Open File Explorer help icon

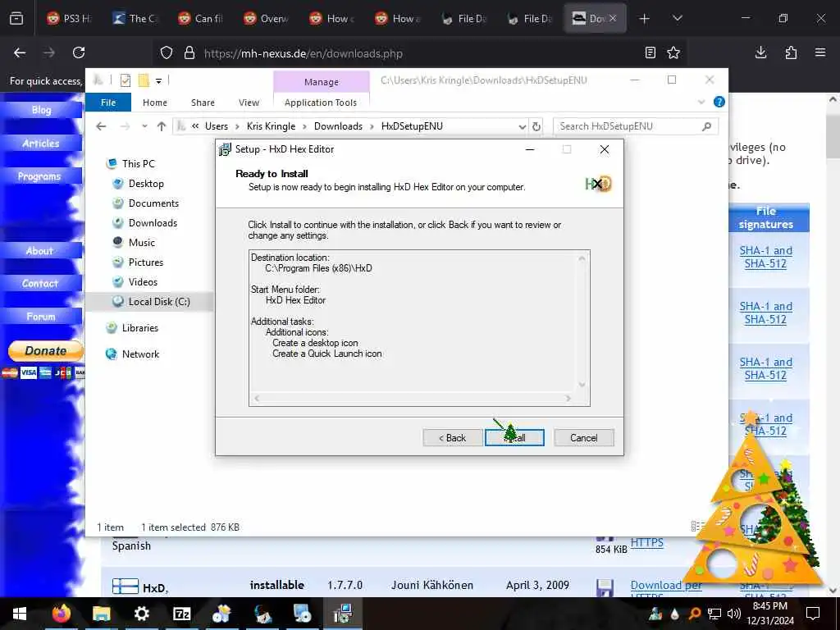[719, 102]
